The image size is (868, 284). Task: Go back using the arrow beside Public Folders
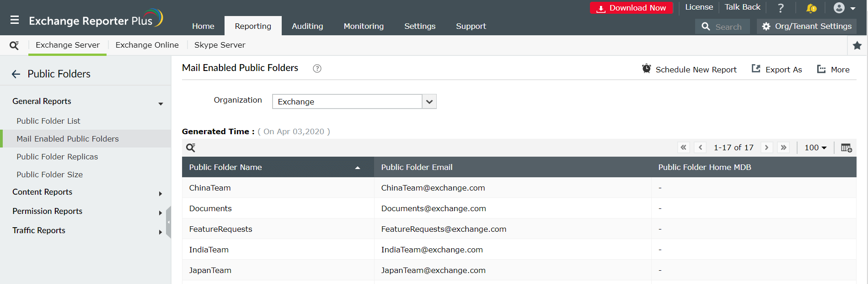(16, 74)
